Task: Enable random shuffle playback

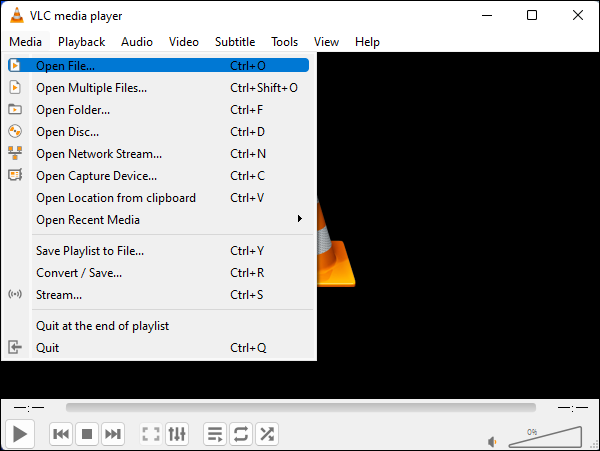Action: point(267,434)
